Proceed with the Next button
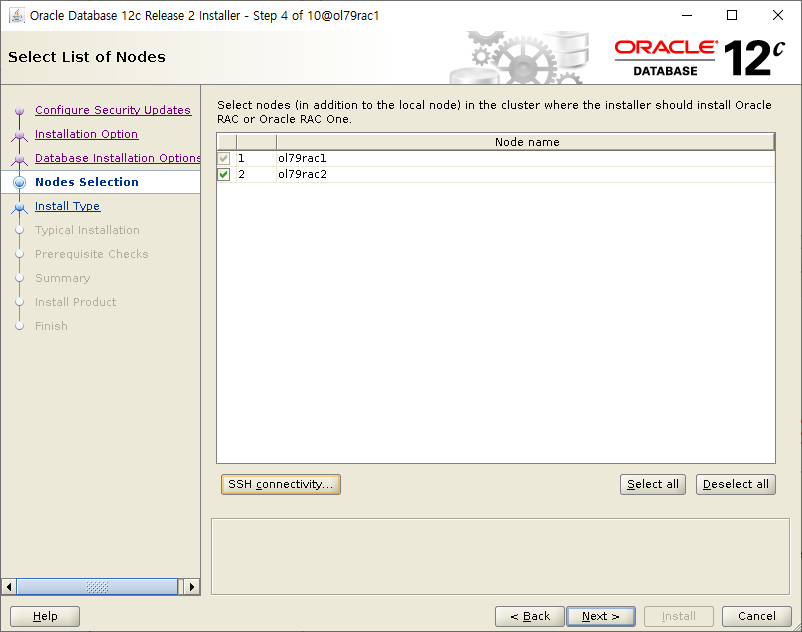The height and width of the screenshot is (632, 802). tap(601, 616)
